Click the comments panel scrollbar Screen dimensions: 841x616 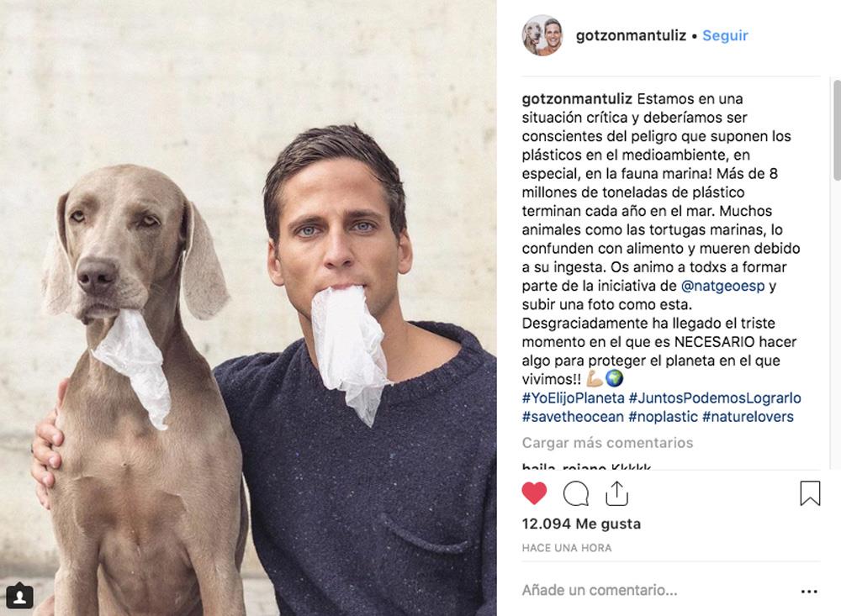point(837,129)
